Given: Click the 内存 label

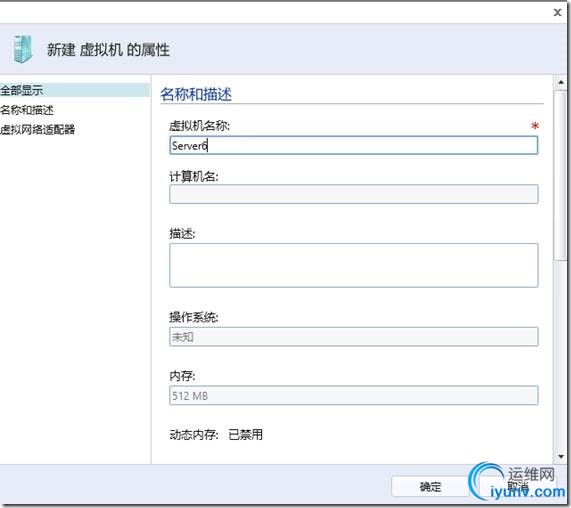Looking at the screenshot, I should tap(182, 376).
